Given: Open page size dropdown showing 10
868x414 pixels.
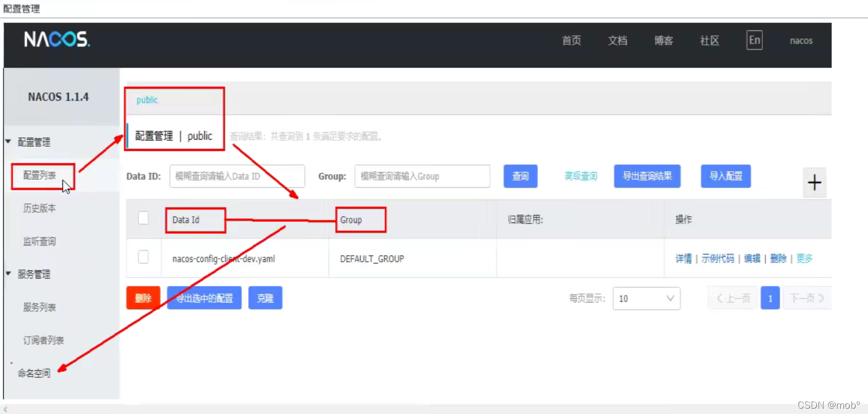Looking at the screenshot, I should point(646,299).
